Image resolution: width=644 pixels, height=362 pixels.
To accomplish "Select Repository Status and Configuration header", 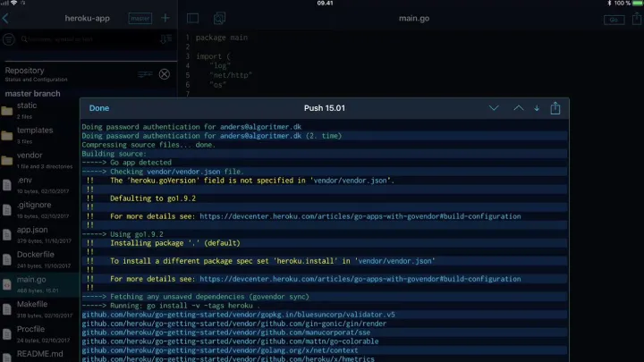I will [36, 74].
